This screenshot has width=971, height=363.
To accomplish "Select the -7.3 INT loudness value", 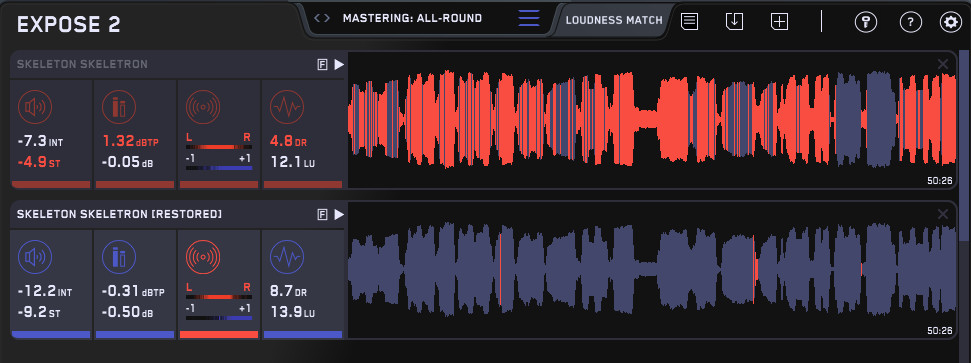I will click(40, 142).
